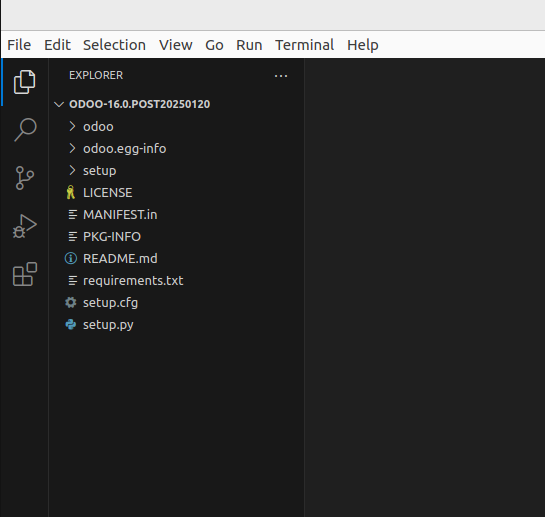Image resolution: width=545 pixels, height=517 pixels.
Task: Open the Terminal menu
Action: pos(304,45)
